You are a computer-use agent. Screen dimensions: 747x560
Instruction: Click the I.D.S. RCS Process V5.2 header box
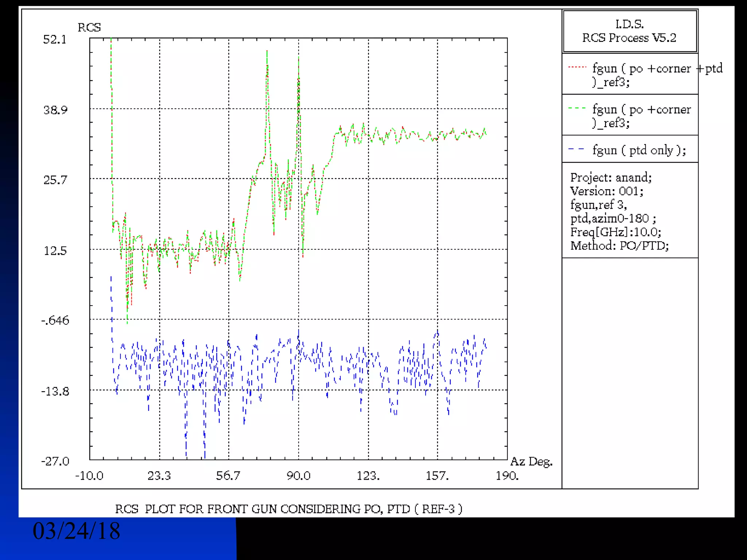pyautogui.click(x=630, y=31)
